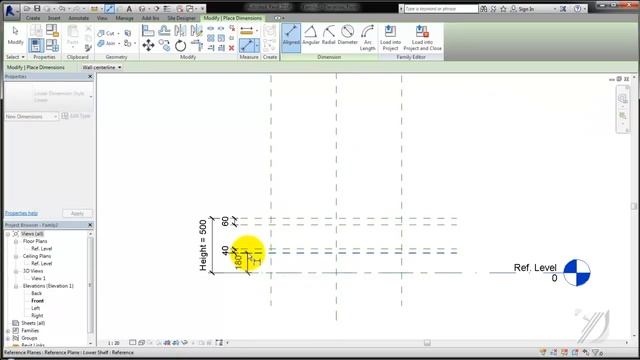Screen dimensions: 640x360
Task: Open the Front elevation view
Action: 38,301
